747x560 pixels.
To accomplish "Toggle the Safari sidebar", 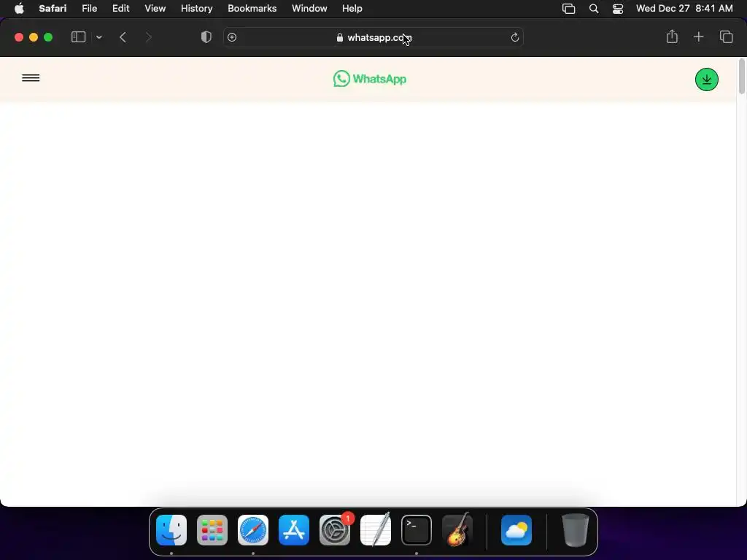I will [x=78, y=37].
